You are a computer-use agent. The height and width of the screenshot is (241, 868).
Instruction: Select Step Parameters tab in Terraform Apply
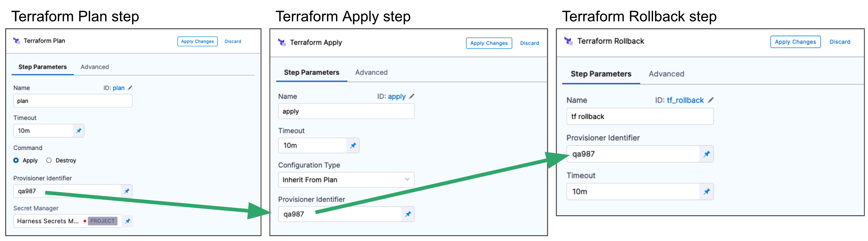coord(312,73)
